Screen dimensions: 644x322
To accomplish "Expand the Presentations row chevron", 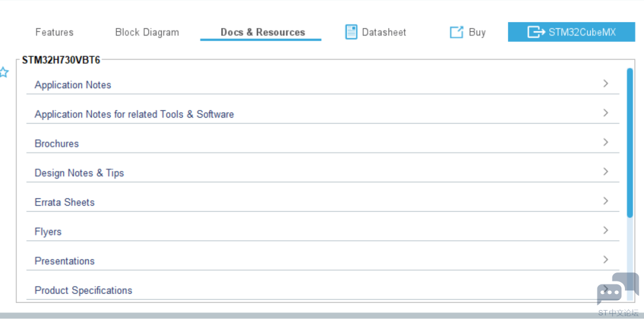I will [605, 259].
